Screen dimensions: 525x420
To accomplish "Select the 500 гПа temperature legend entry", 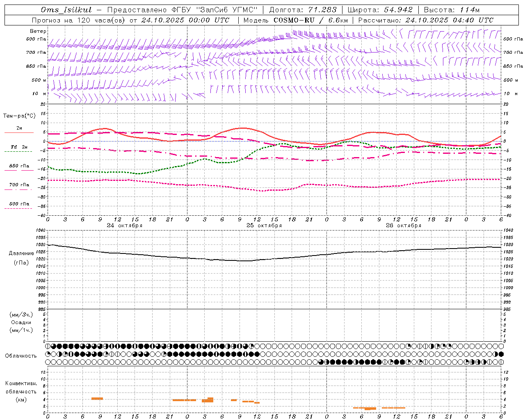I will [x=19, y=204].
